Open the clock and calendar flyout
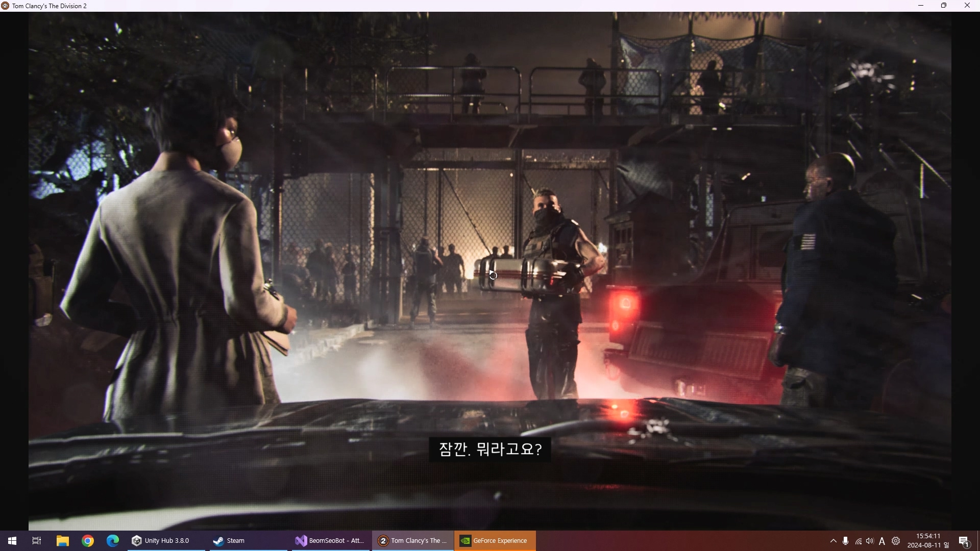 (x=928, y=541)
